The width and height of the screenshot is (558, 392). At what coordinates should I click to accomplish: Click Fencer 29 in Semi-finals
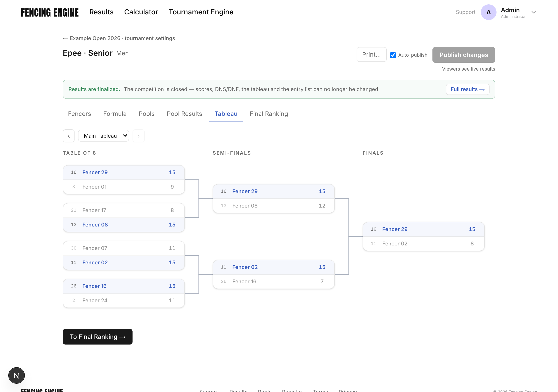(274, 191)
